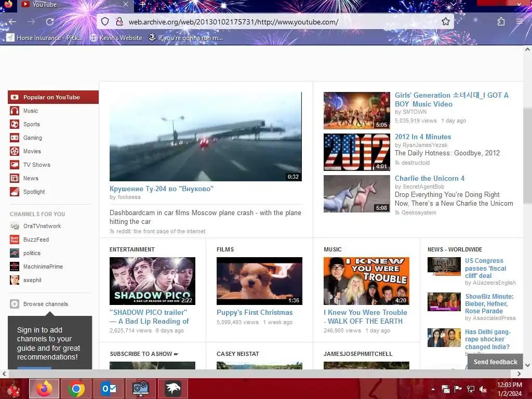Open Horse Insurance bookmark
This screenshot has height=399, width=532.
pyautogui.click(x=45, y=37)
